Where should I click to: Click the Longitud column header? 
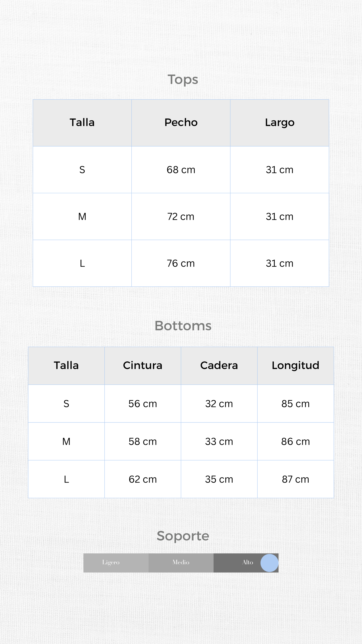coord(296,365)
